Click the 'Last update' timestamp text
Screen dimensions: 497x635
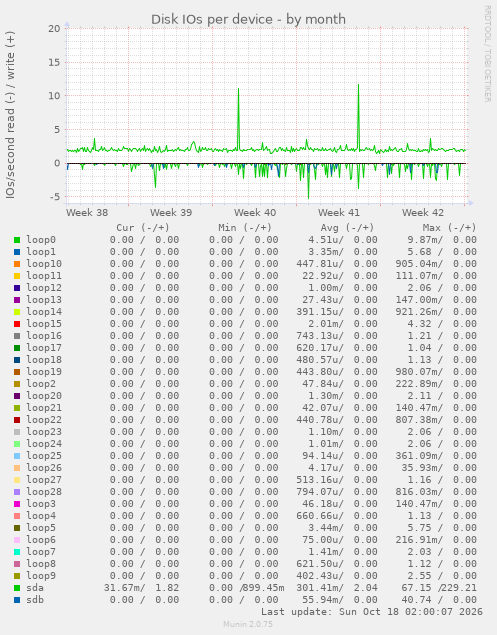pyautogui.click(x=372, y=612)
